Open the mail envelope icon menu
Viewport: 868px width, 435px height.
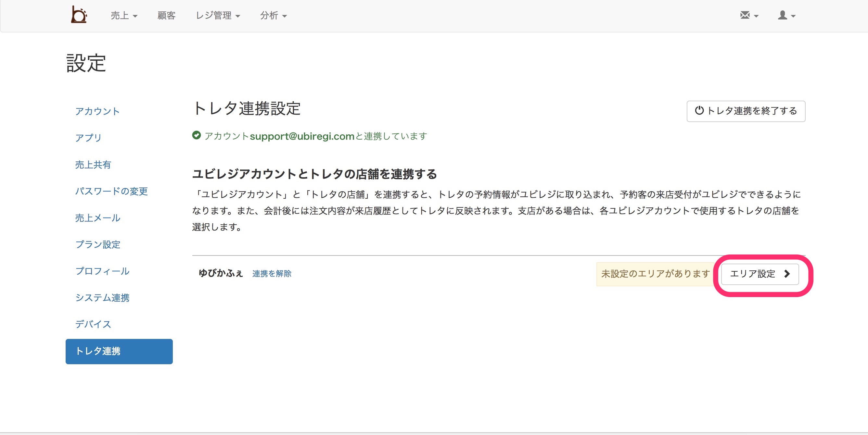pyautogui.click(x=749, y=15)
